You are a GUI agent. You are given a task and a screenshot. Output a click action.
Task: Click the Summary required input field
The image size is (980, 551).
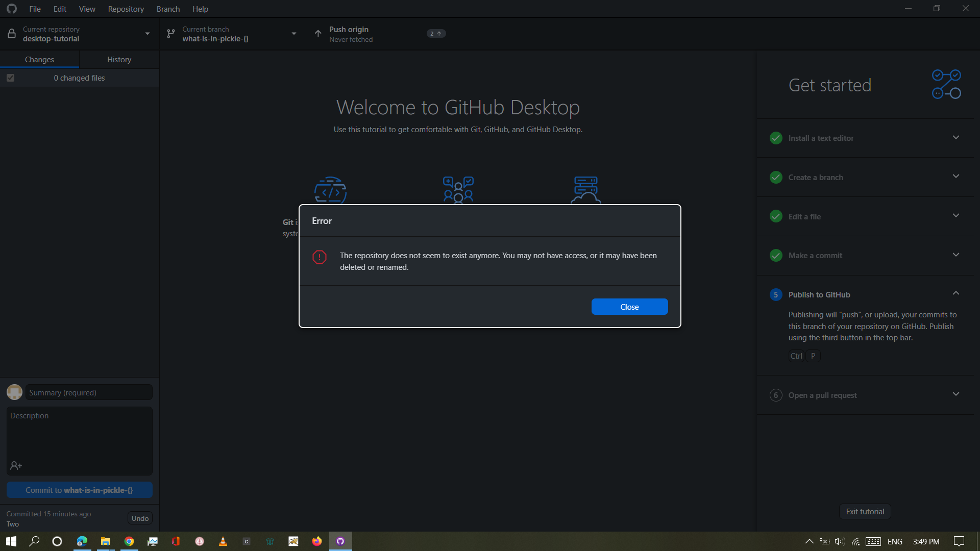coord(89,392)
